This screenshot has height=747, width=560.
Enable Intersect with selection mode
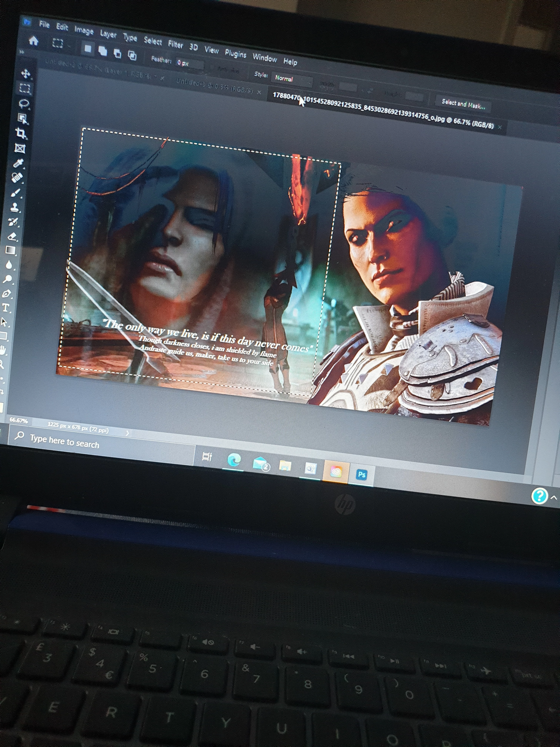pyautogui.click(x=132, y=55)
